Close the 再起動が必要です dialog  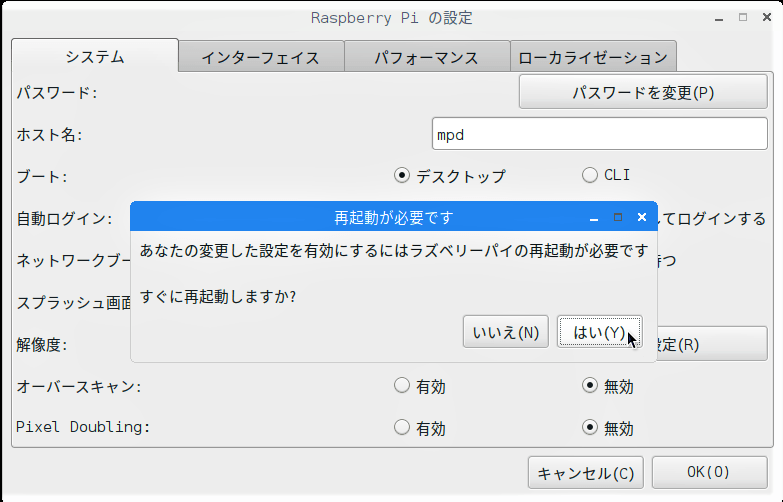point(642,217)
